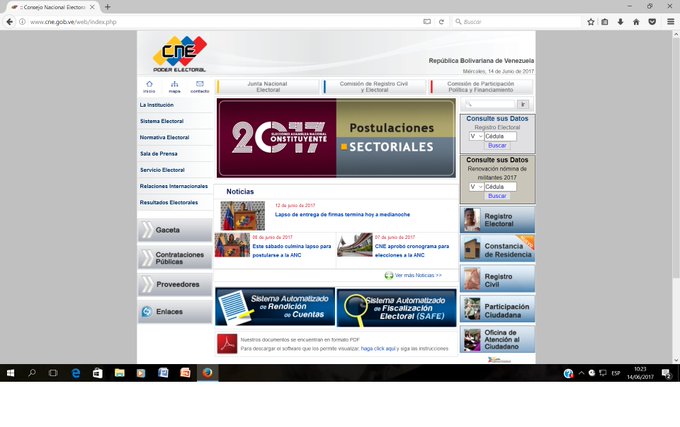Select Relaciones Internacionales menu item
680x427 pixels.
pos(173,186)
